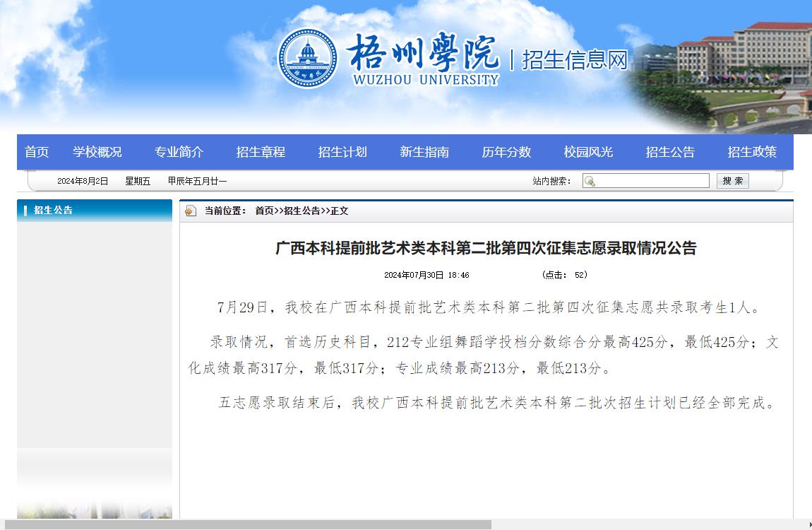Open 历年分数 in the top menu
This screenshot has width=812, height=530.
point(506,152)
